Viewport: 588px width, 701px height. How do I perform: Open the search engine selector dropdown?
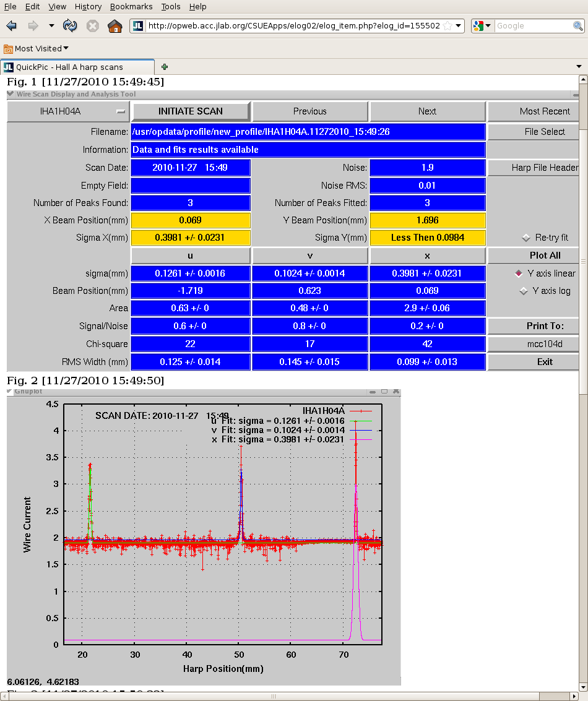click(483, 26)
